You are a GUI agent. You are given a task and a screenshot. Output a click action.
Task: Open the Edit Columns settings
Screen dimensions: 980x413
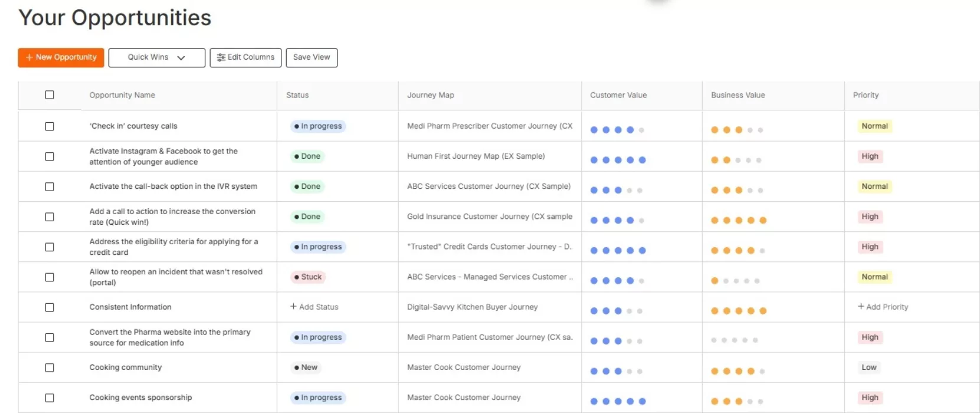click(x=245, y=57)
